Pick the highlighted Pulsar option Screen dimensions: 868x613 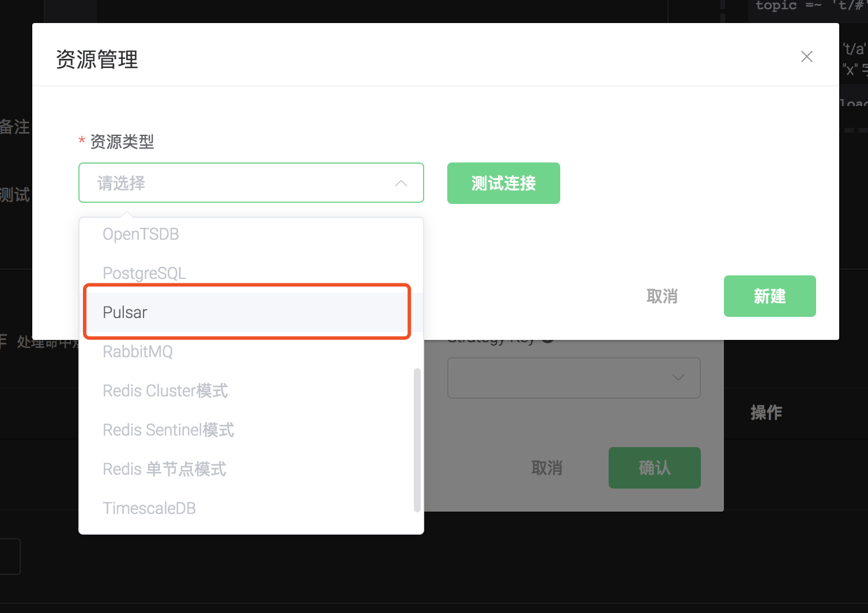(125, 312)
